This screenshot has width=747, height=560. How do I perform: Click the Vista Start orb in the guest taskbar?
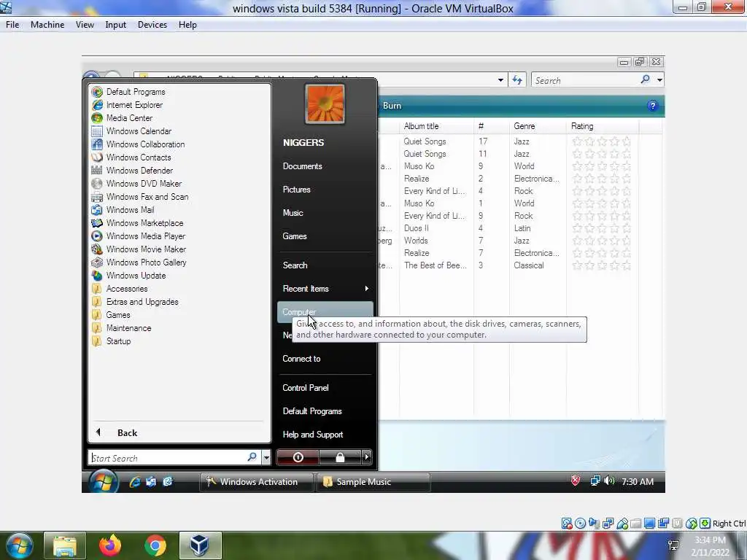104,481
